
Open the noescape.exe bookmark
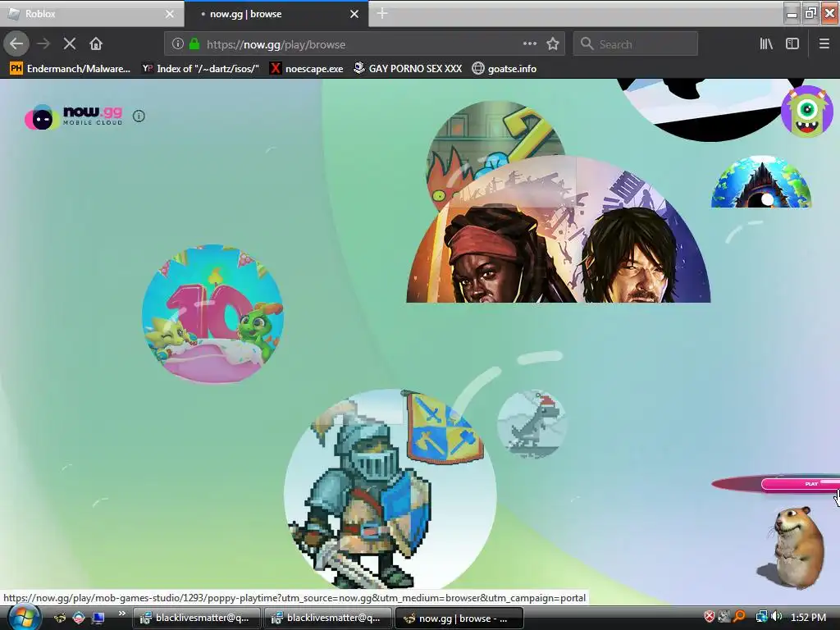coord(307,69)
